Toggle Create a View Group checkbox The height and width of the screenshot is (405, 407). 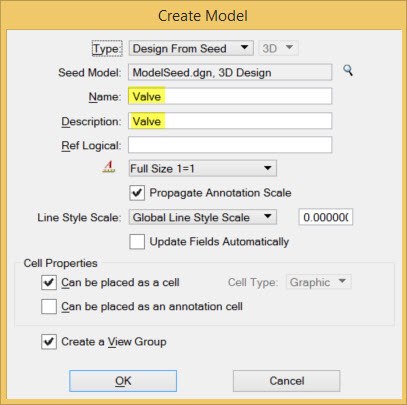[49, 342]
